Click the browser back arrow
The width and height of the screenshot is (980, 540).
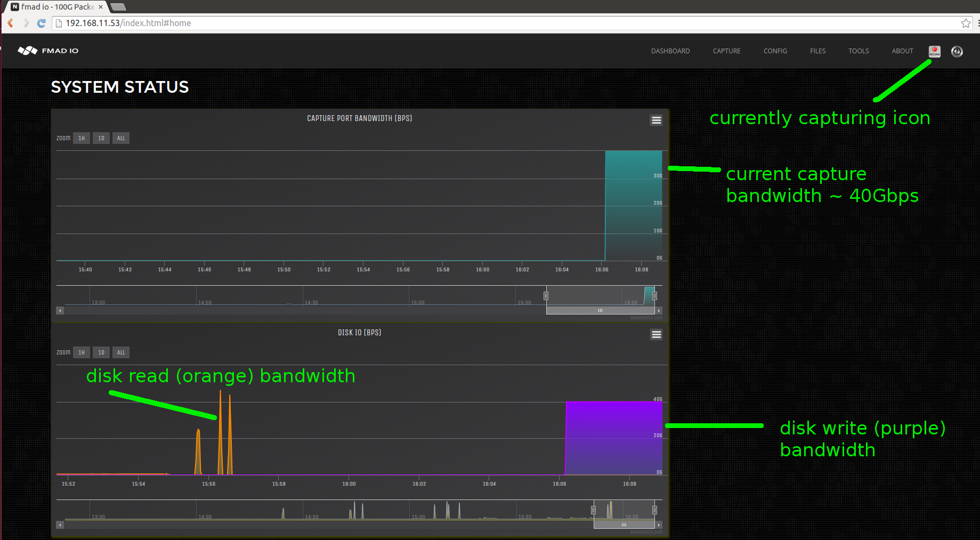[10, 23]
